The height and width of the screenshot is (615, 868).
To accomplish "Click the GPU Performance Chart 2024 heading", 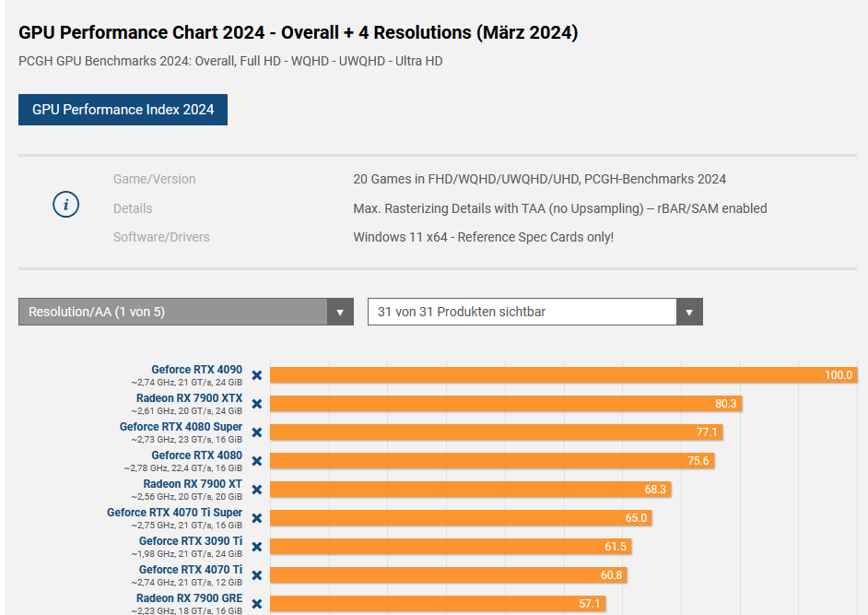I will (x=299, y=32).
